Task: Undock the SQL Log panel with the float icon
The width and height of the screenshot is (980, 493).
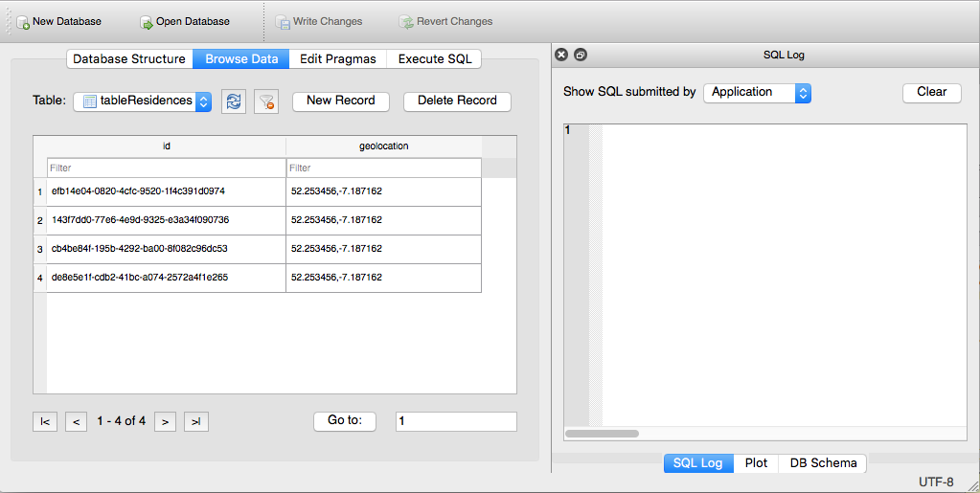Action: pyautogui.click(x=580, y=55)
